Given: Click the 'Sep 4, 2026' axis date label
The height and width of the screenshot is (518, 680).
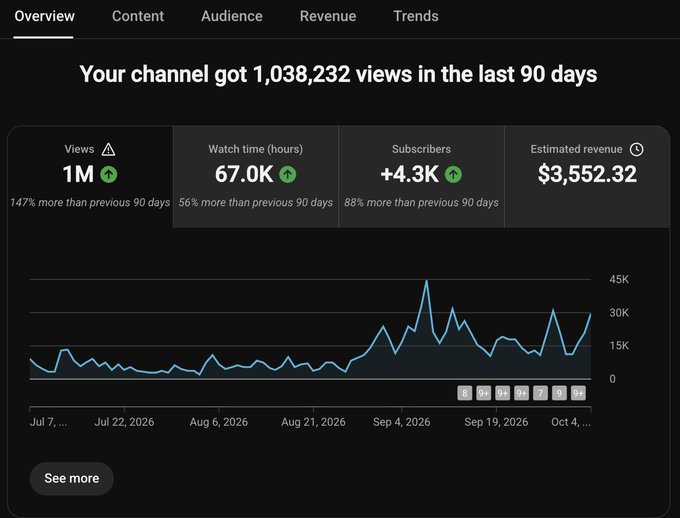Looking at the screenshot, I should pos(402,422).
